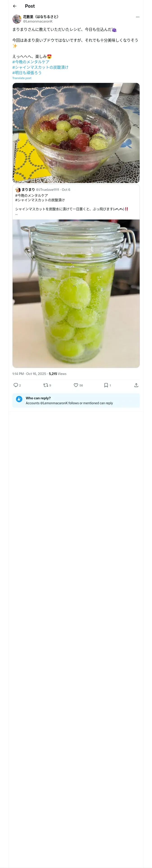152x868 pixels.
Task: Click the reply speech bubble icon
Action: [x=16, y=385]
